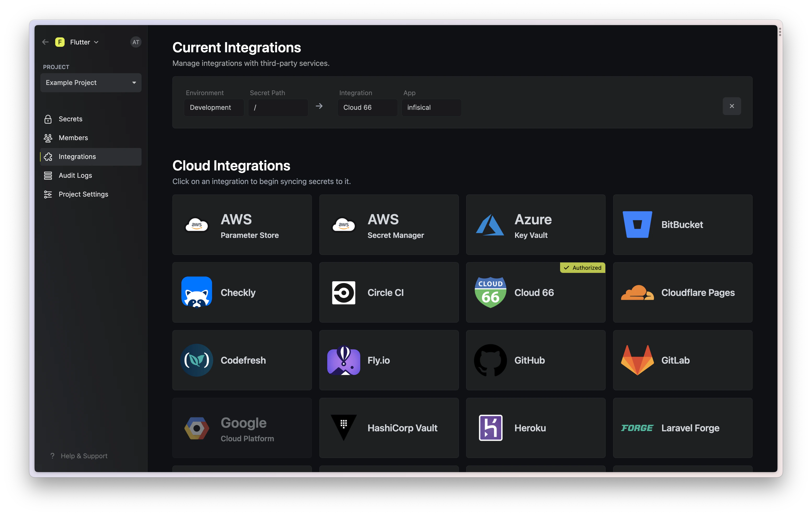The image size is (812, 516).
Task: Click the Cloud 66 integration field
Action: (368, 107)
